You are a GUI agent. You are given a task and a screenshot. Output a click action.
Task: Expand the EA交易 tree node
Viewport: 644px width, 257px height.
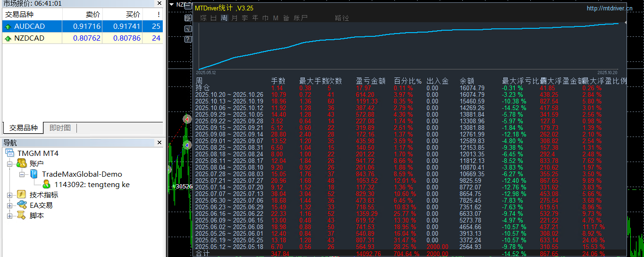10,205
